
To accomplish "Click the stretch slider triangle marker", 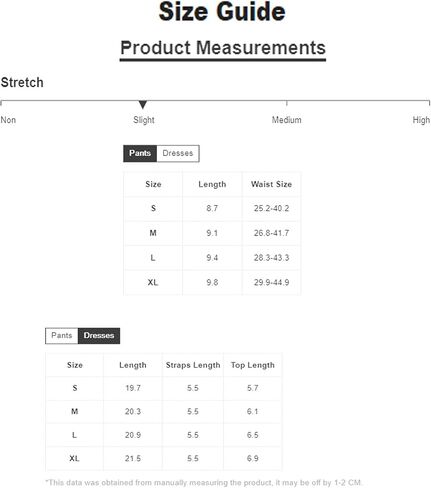I will pos(143,105).
